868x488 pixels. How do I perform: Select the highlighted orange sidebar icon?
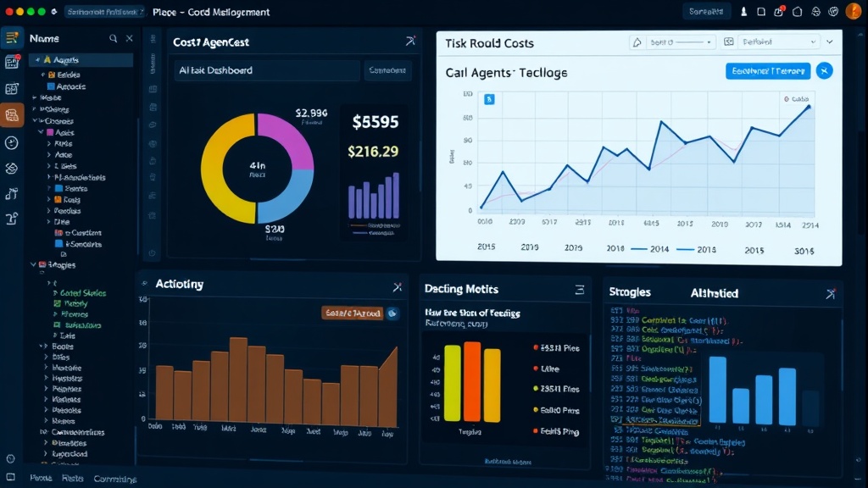(12, 115)
